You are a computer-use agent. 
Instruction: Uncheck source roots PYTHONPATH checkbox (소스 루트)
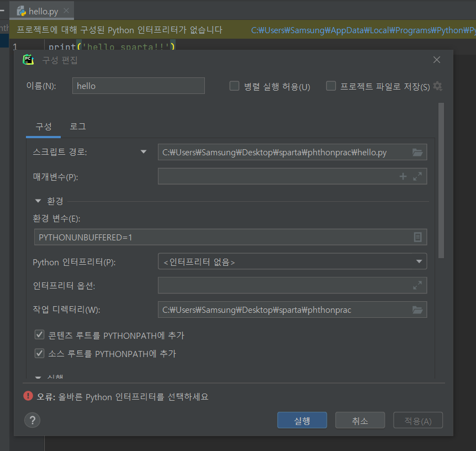coord(39,353)
